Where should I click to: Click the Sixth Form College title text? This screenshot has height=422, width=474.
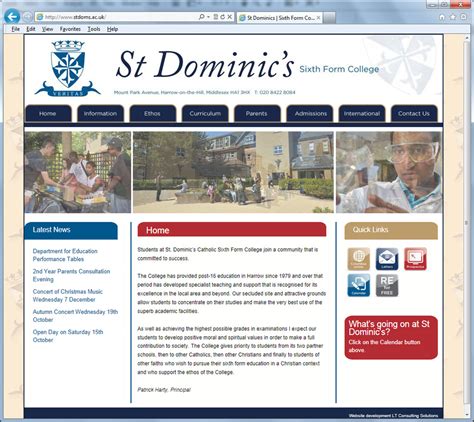pos(339,69)
